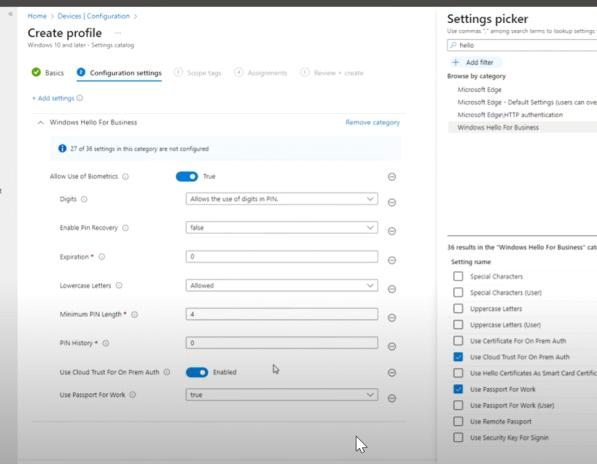The image size is (597, 464).
Task: Show info for Use Passport For Work
Action: click(132, 395)
